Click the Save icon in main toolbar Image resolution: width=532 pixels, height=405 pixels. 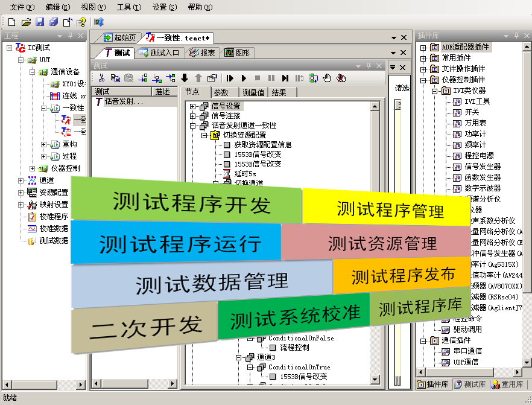[x=40, y=22]
